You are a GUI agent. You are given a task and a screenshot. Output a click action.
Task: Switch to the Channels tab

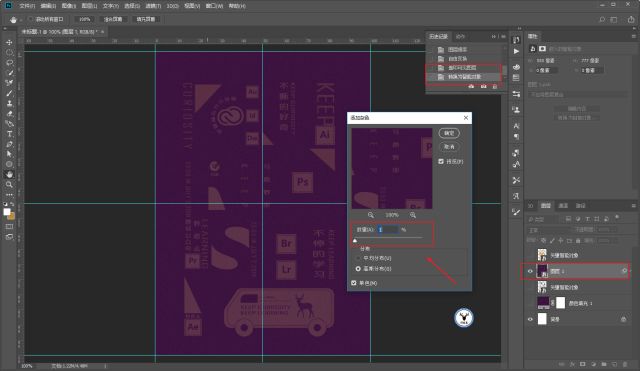[563, 206]
